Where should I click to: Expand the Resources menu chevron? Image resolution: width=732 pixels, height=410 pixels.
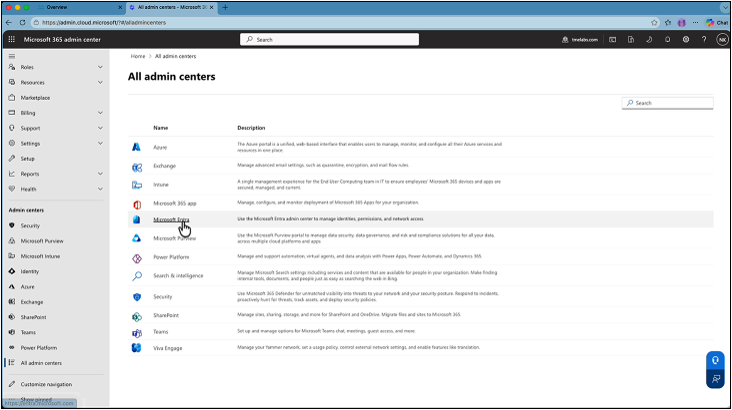100,83
